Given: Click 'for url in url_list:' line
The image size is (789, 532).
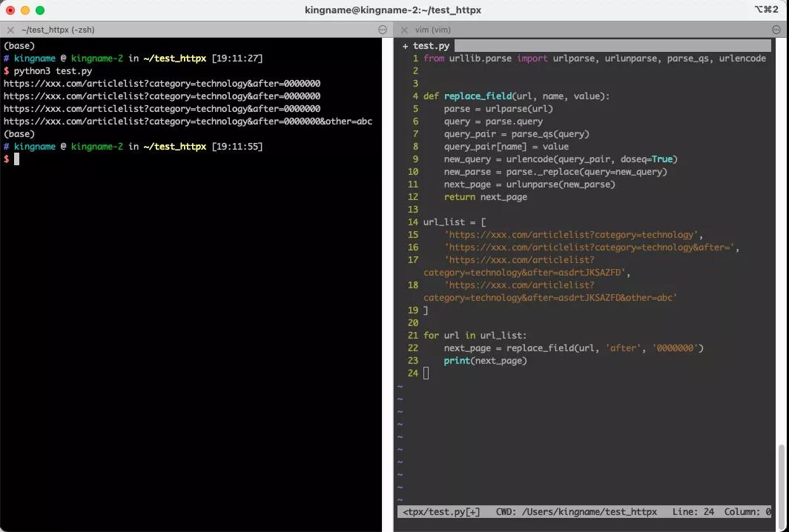Looking at the screenshot, I should click(x=475, y=335).
